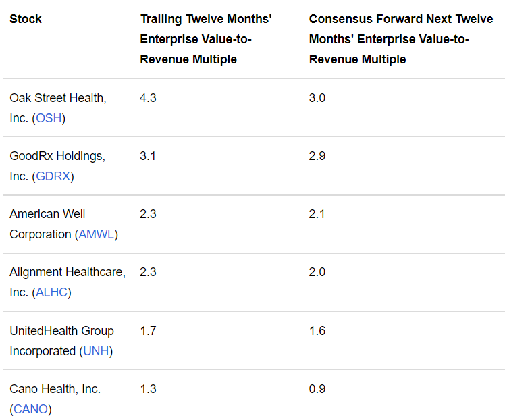Open the UNH ticker link

coord(96,351)
